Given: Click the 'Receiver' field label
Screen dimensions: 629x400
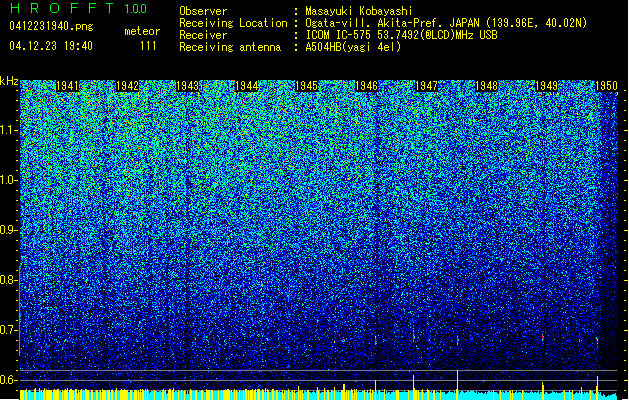Looking at the screenshot, I should click(x=203, y=35).
